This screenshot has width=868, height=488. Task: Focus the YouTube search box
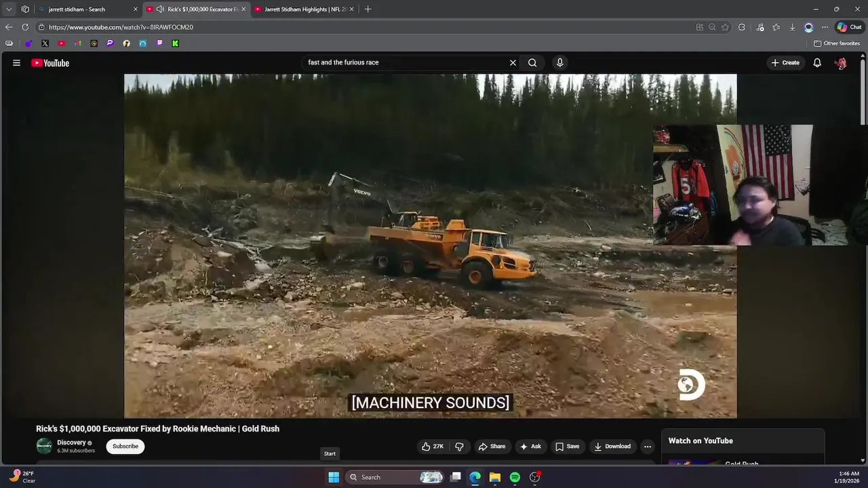tap(407, 62)
